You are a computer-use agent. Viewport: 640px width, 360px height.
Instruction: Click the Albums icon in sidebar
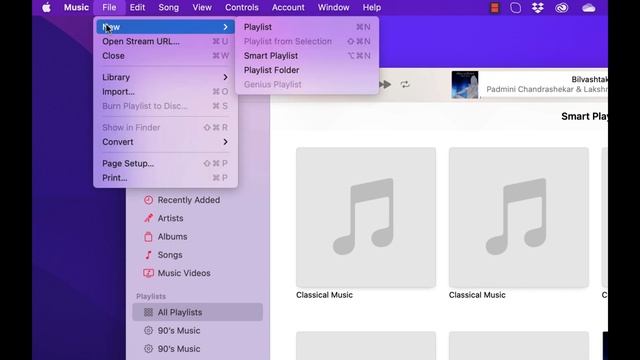click(149, 237)
